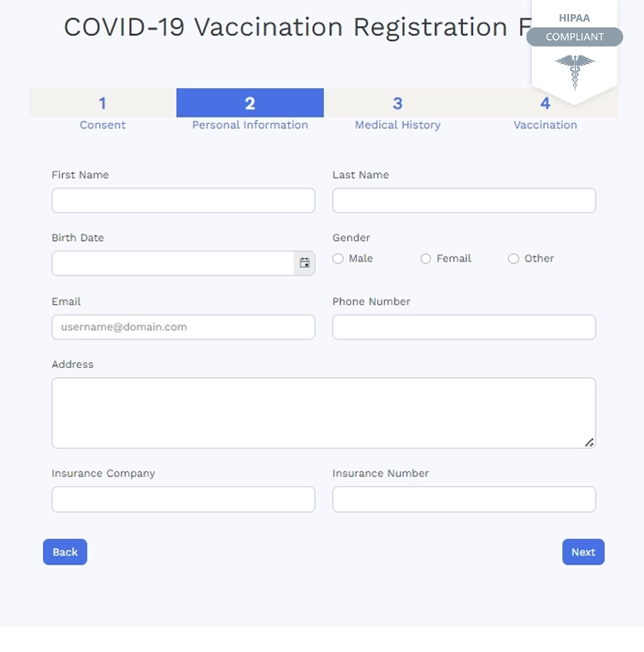Open the Birth Date calendar picker icon
Screen dimensions: 644x652
(305, 263)
